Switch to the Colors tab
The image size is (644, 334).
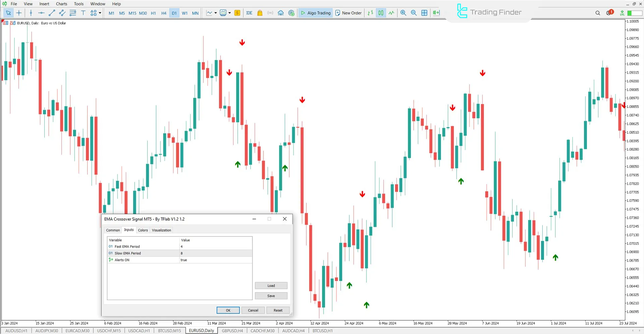click(x=143, y=230)
